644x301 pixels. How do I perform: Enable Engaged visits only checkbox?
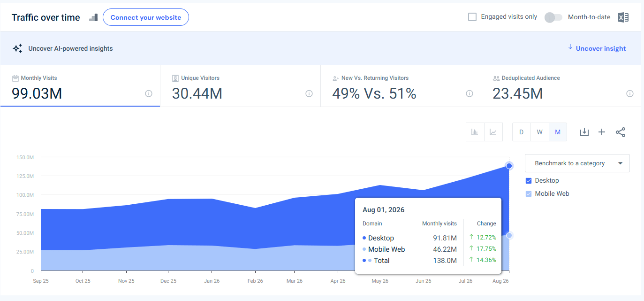point(472,17)
